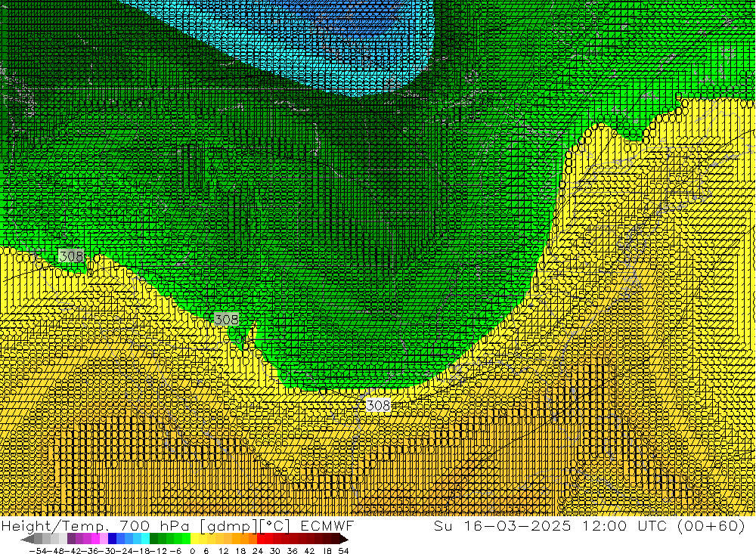Screen dimensions: 756x554
Task: Click the 'Height/Temp. 700 hPa' title text
Action: coord(95,525)
